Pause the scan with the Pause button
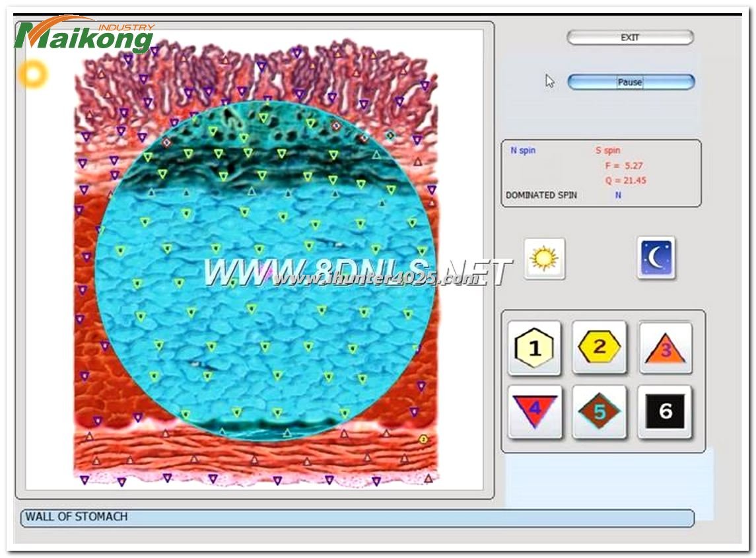756x558 pixels. tap(631, 83)
